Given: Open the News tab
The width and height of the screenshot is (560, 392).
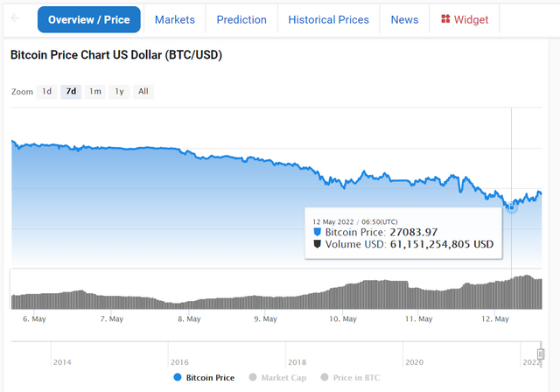Looking at the screenshot, I should pos(404,19).
